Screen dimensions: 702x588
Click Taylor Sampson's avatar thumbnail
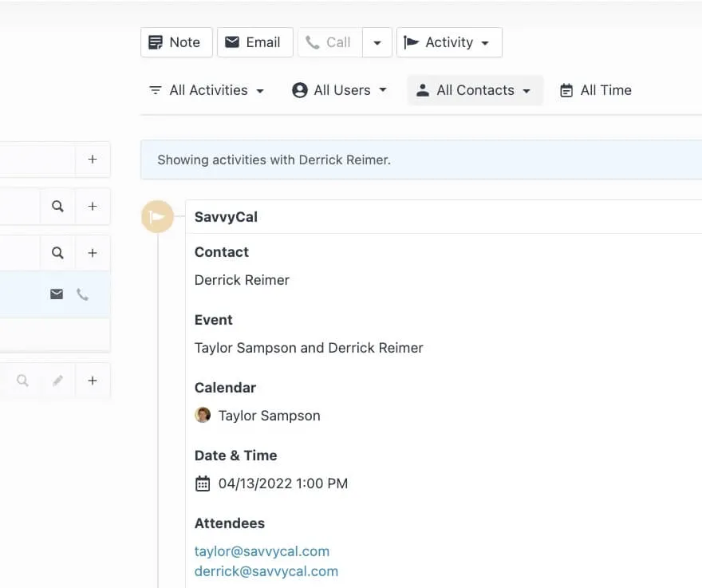click(203, 415)
